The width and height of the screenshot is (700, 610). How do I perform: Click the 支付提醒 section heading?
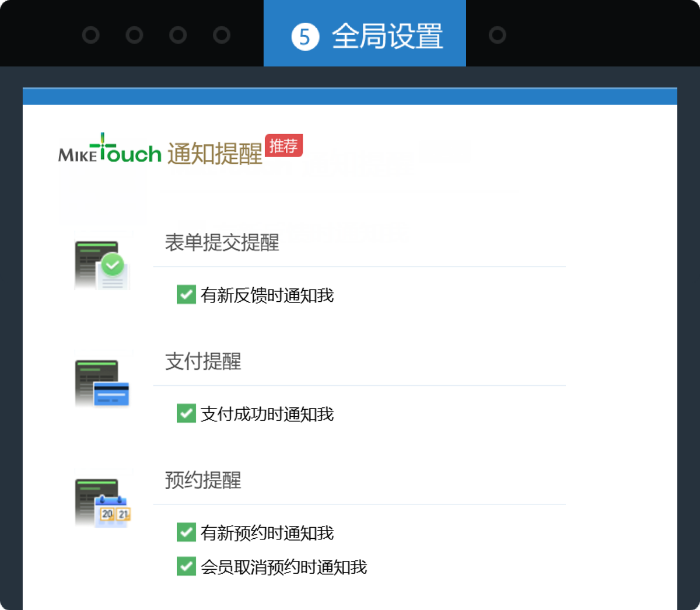coord(203,361)
